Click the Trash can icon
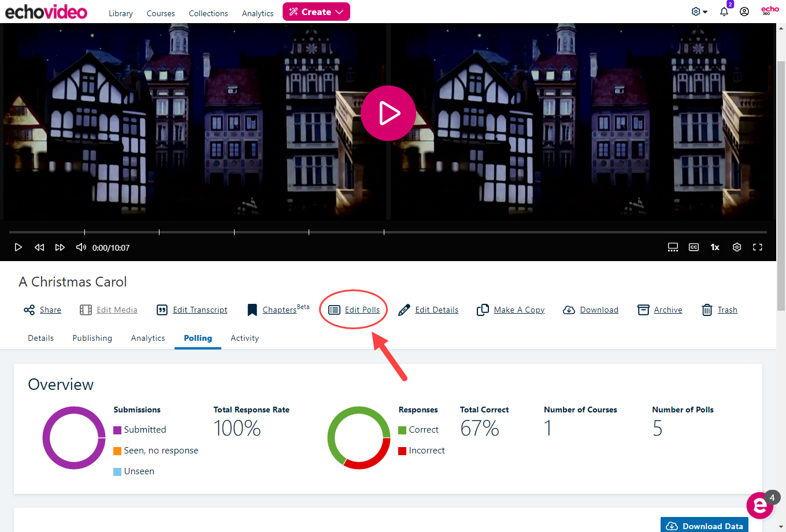The height and width of the screenshot is (532, 786). 707,310
